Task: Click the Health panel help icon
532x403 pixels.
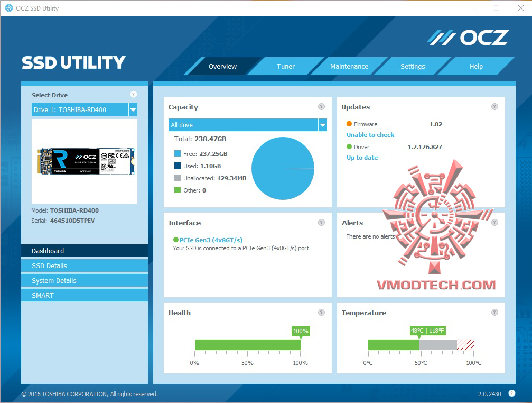Action: click(321, 312)
